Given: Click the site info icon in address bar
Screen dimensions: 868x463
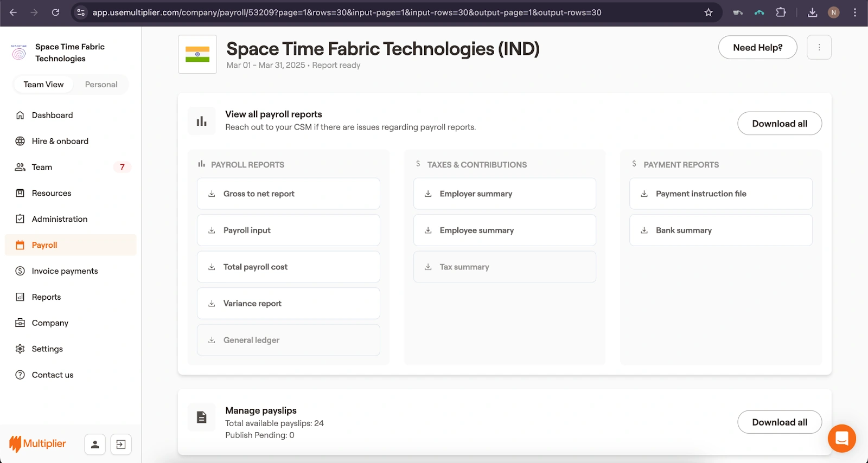Looking at the screenshot, I should [81, 12].
